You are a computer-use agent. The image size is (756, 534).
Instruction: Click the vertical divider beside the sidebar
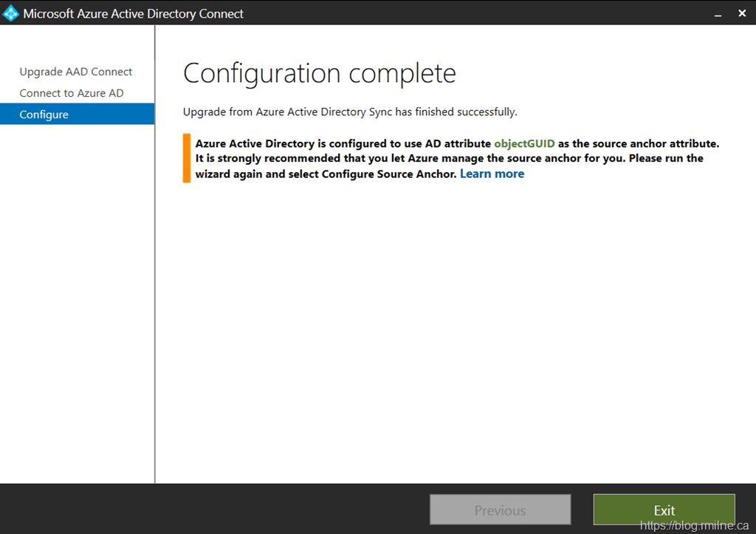[155, 295]
